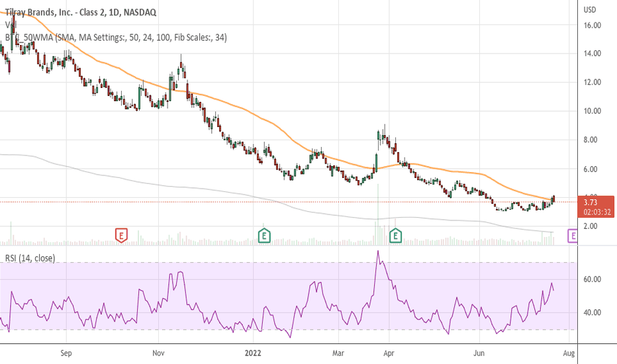Click the 10.00 price axis label
Viewport: 617px width, 364px height.
[x=593, y=111]
